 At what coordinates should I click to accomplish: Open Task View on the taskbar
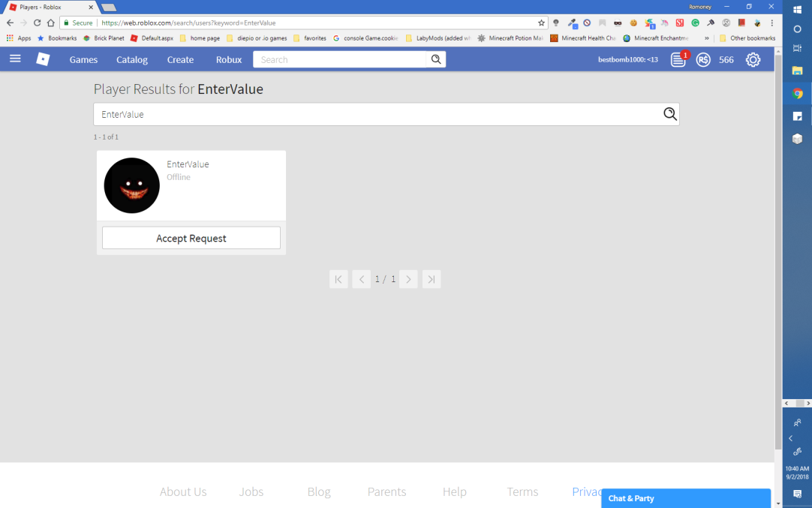click(797, 48)
